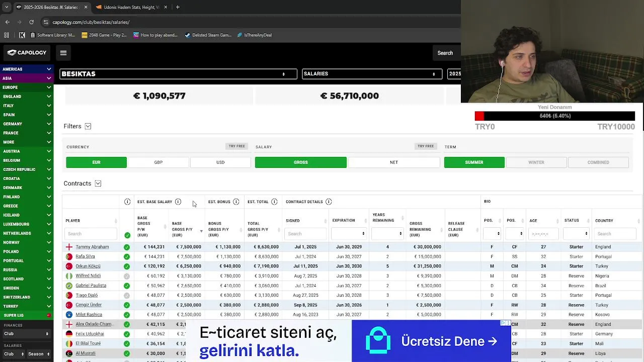Click the green verified filter checkmark
644x362 pixels.
click(x=127, y=235)
